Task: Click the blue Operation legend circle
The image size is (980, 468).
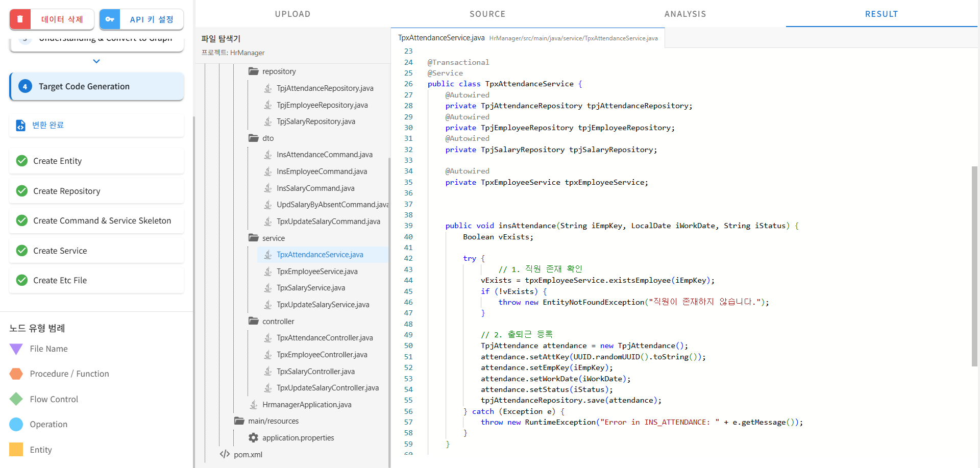Action: (16, 424)
